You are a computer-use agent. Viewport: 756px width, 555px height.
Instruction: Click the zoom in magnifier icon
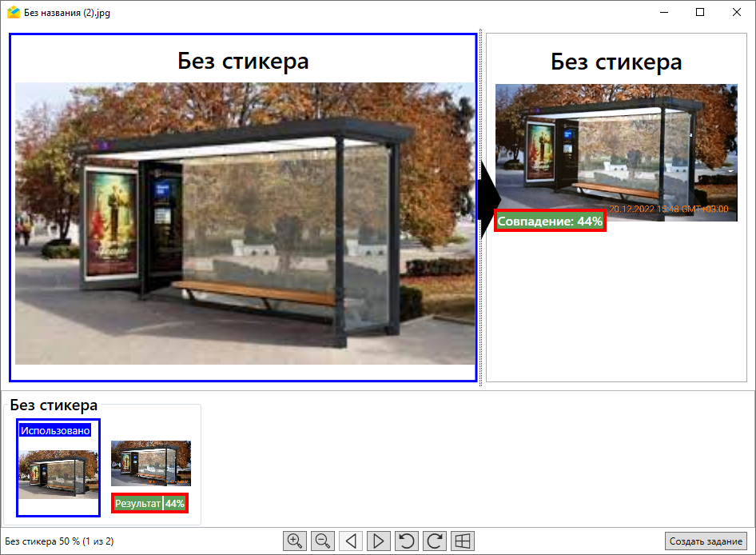point(295,541)
